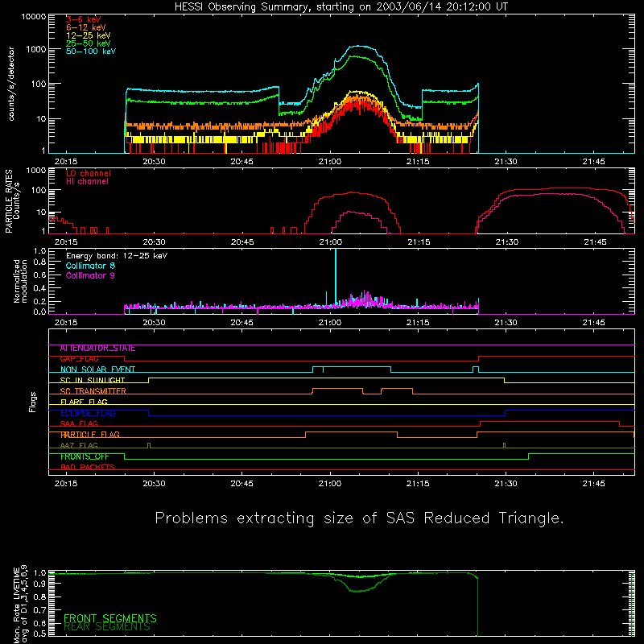Click the "Energy band: 12-25 keV" text
Screen dimensions: 644x644
117,256
